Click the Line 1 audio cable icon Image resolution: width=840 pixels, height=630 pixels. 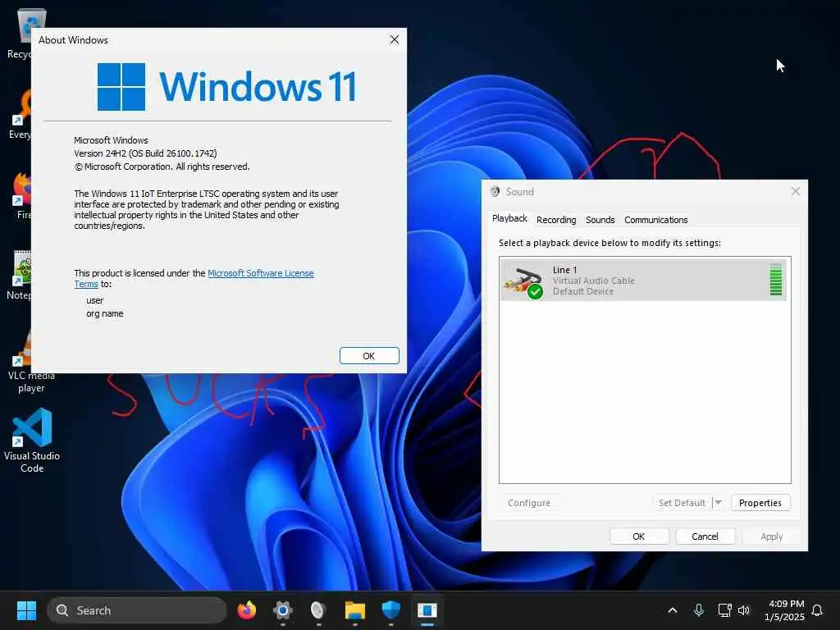pyautogui.click(x=523, y=281)
